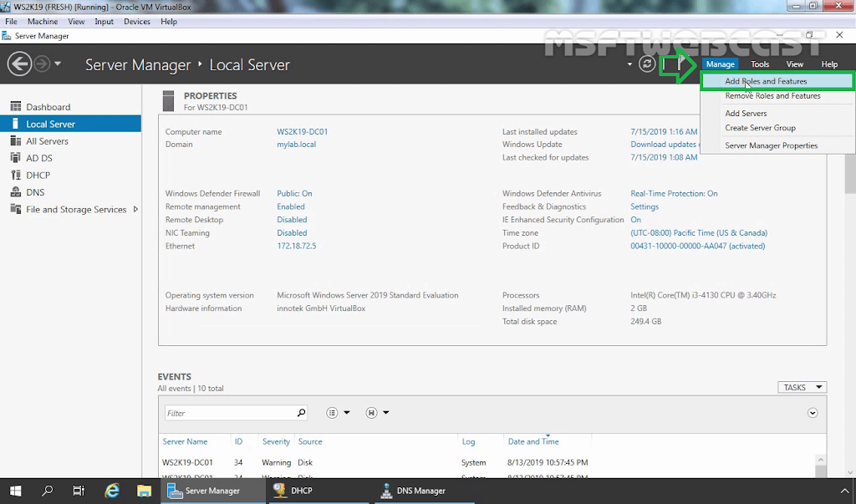Screen dimensions: 856x504
Task: Click computer name WS2K19-DC01 link
Action: point(302,131)
